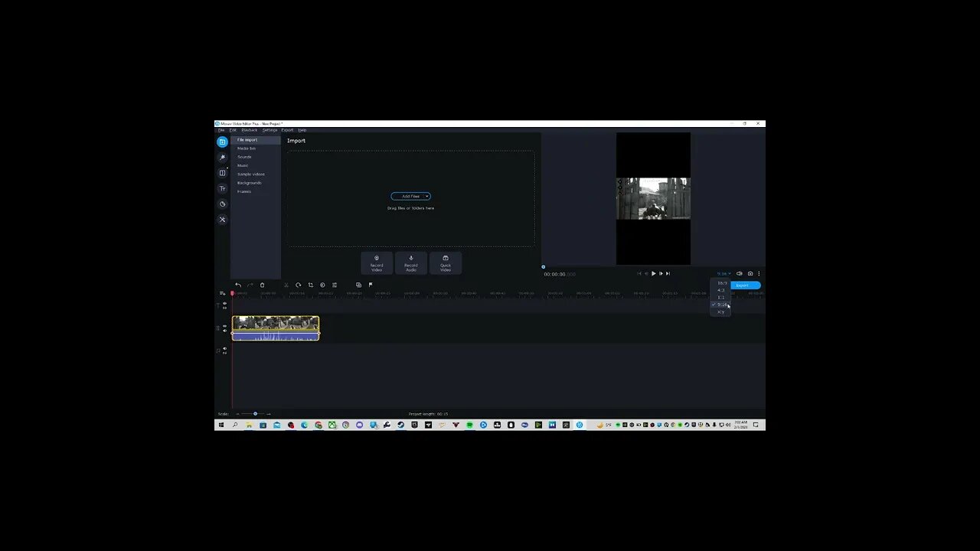
Task: Click the timeline Scale zoom slider handle
Action: coord(255,414)
